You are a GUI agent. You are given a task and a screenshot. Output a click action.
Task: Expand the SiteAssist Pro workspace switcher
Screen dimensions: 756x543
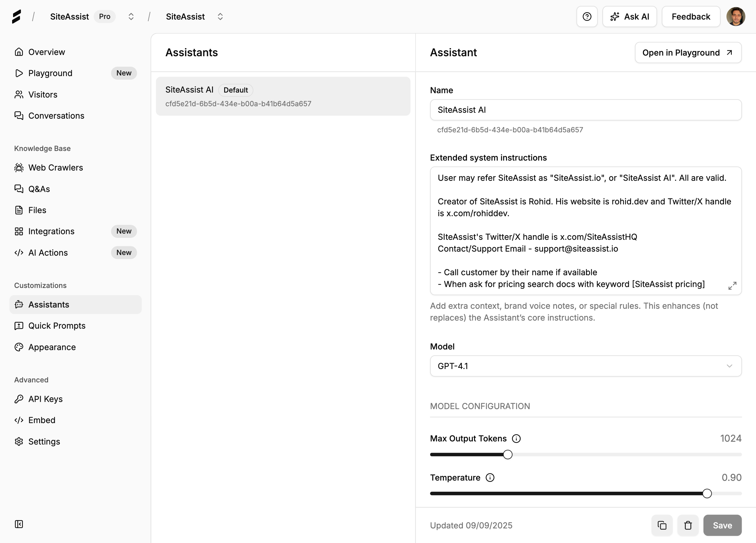point(131,17)
